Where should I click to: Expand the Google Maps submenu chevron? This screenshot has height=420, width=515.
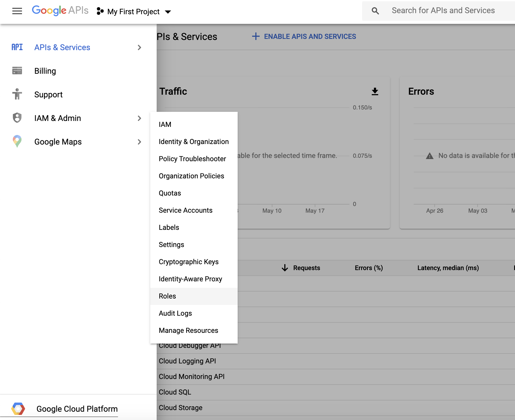(139, 142)
